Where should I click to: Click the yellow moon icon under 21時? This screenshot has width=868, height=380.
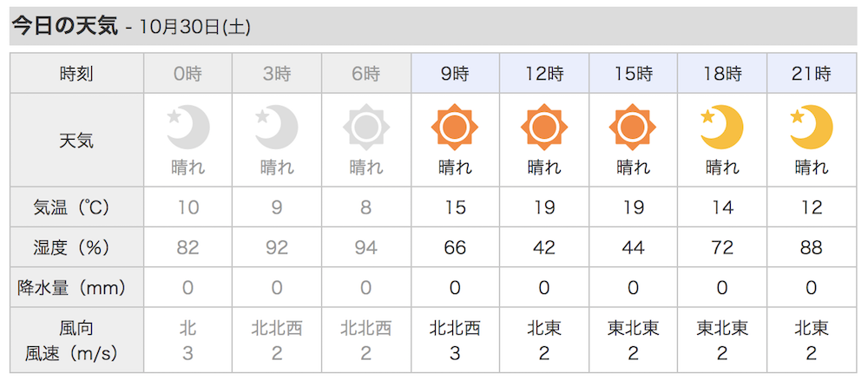(811, 128)
